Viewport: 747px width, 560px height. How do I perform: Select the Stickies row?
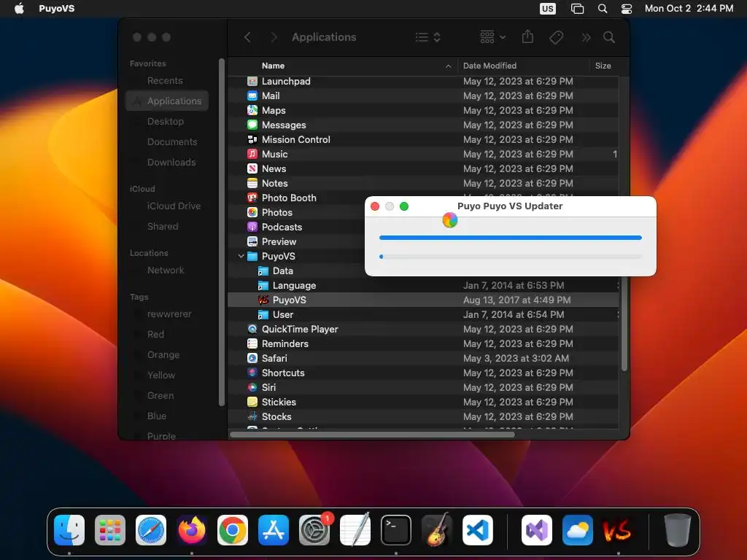point(423,402)
